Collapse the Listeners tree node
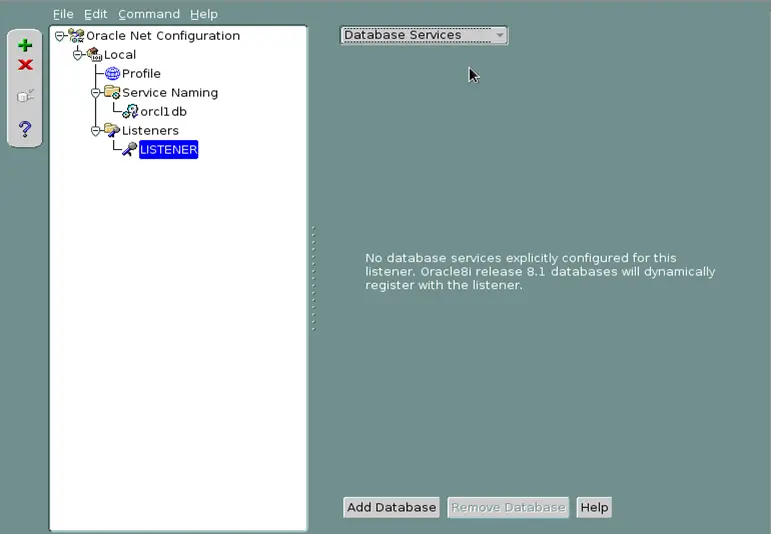 click(x=96, y=130)
